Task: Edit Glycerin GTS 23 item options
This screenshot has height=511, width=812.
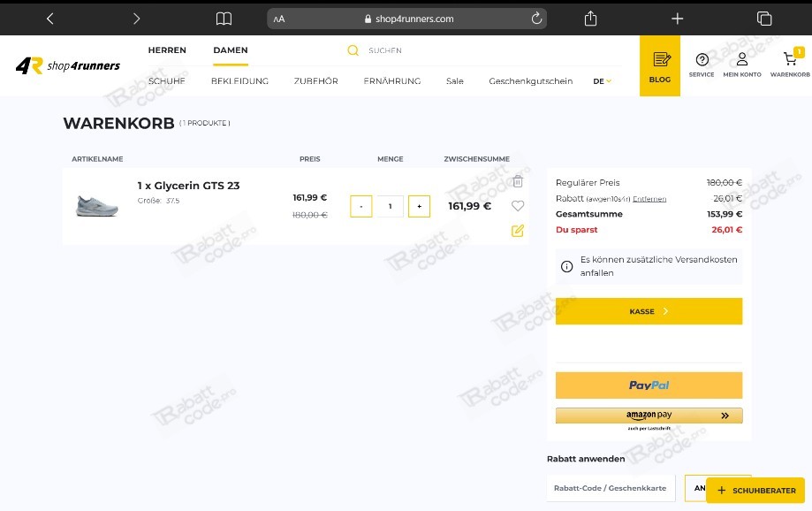Action: click(x=518, y=231)
